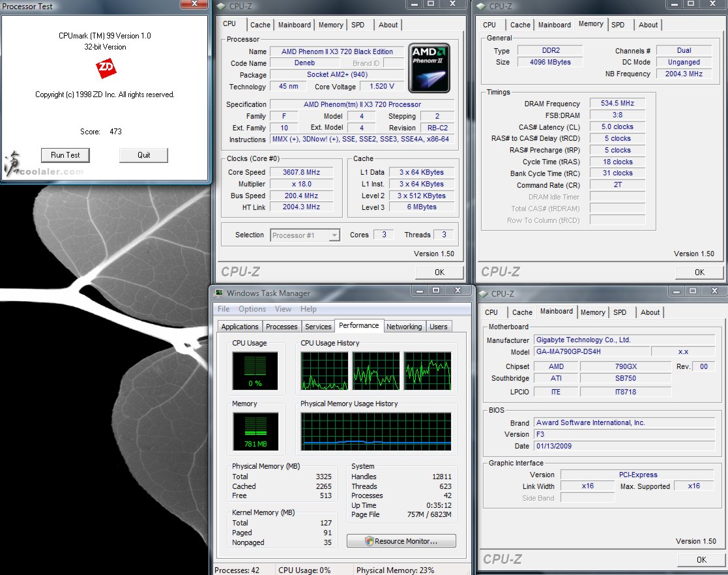Click the third CPU Usage History graph
Viewport: 728px width, 575px height.
[x=428, y=371]
